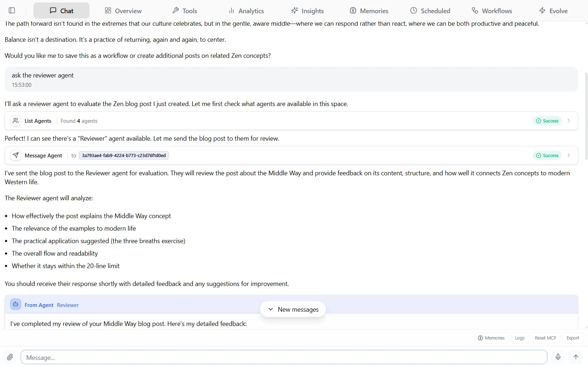
Task: Open the Workflows tab
Action: [x=492, y=11]
